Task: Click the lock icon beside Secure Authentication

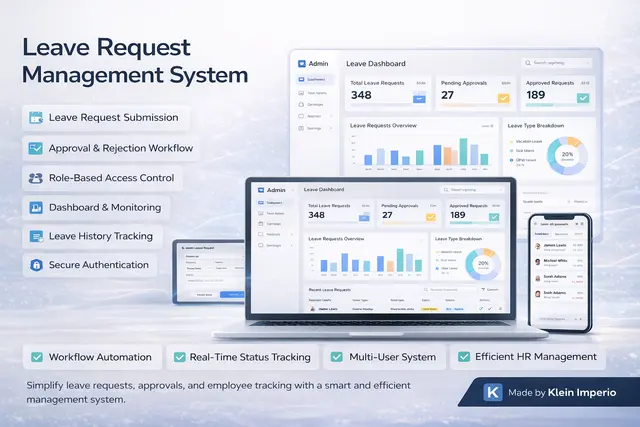Action: tap(36, 265)
